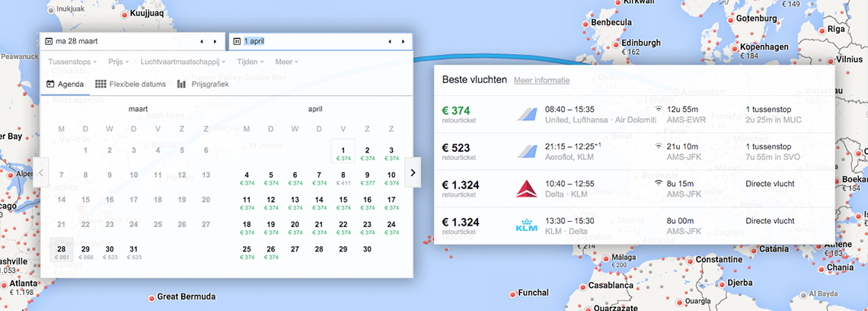Image resolution: width=868 pixels, height=311 pixels.
Task: Click the Atlanta map marker
Action: (4, 284)
